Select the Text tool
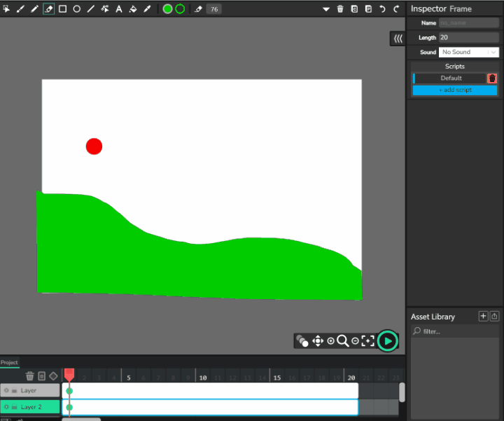This screenshot has height=421, width=504. 119,9
